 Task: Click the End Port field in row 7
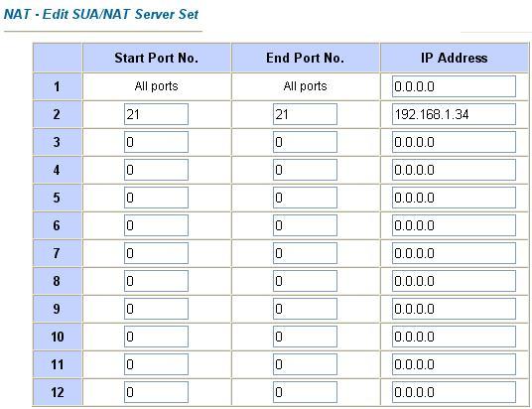click(305, 253)
